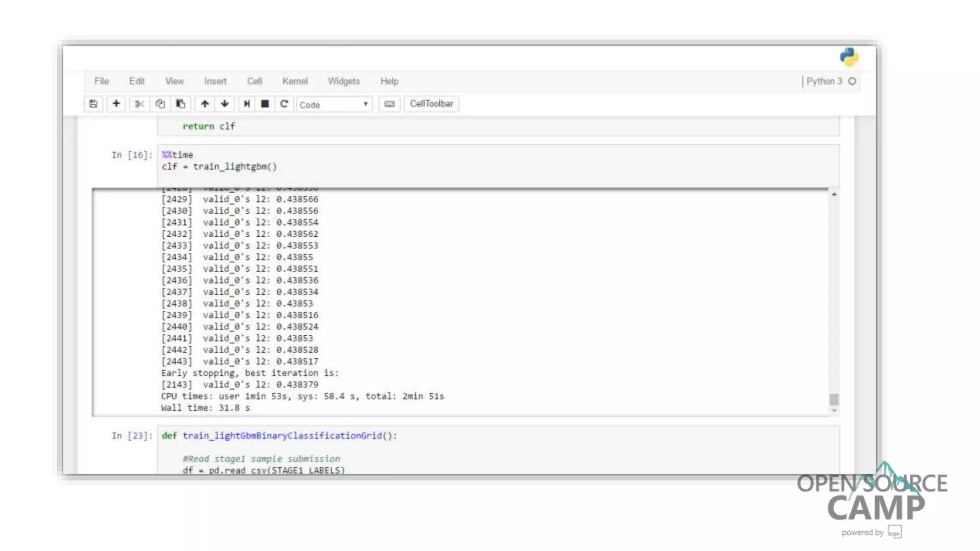Open the command palette keyboard icon

point(390,104)
